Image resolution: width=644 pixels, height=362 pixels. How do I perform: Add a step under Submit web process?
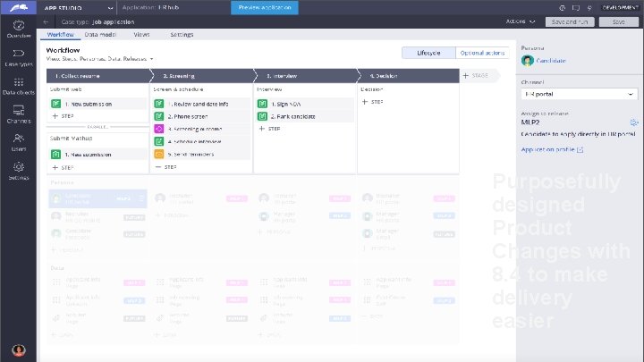coord(63,116)
